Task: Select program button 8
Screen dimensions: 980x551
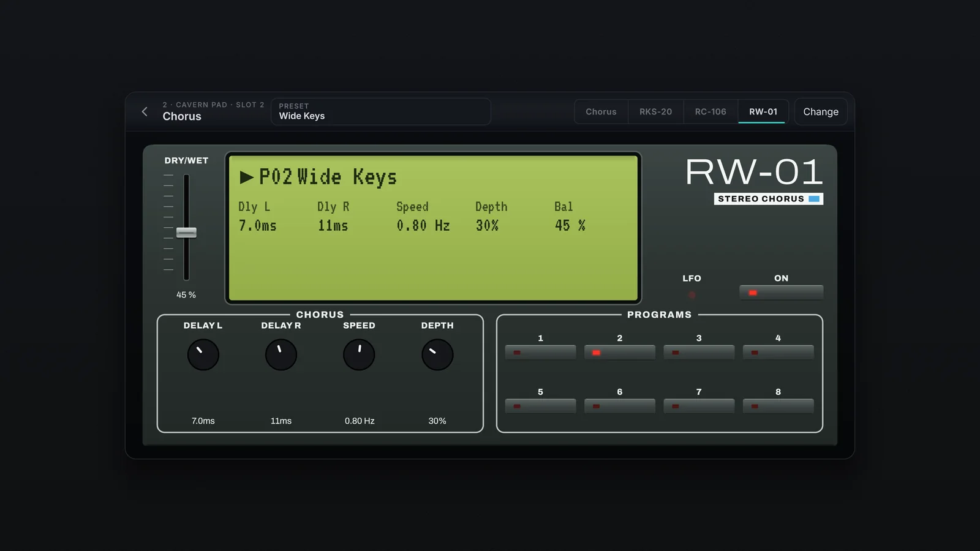Action: (x=778, y=406)
